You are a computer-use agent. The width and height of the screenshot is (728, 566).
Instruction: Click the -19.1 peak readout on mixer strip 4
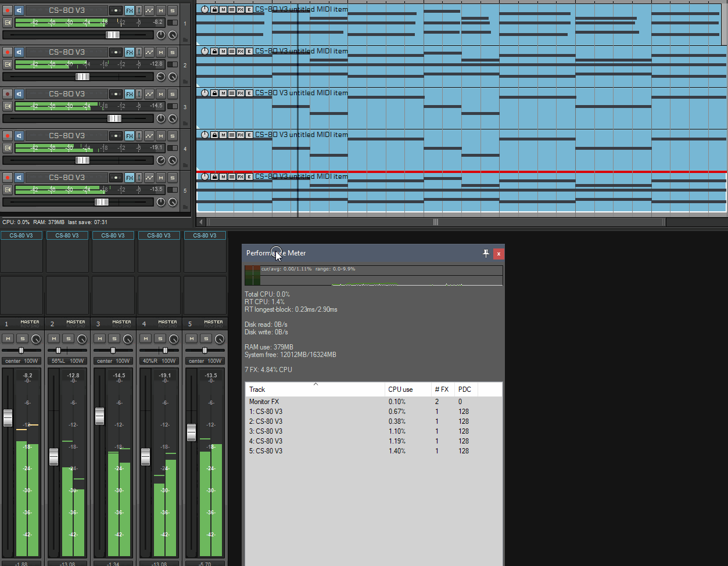point(165,376)
